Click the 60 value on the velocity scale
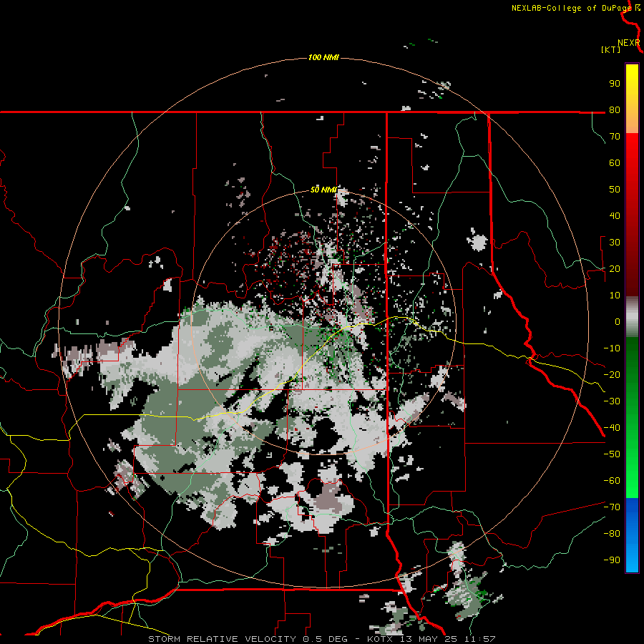Image resolution: width=644 pixels, height=644 pixels. [x=615, y=163]
